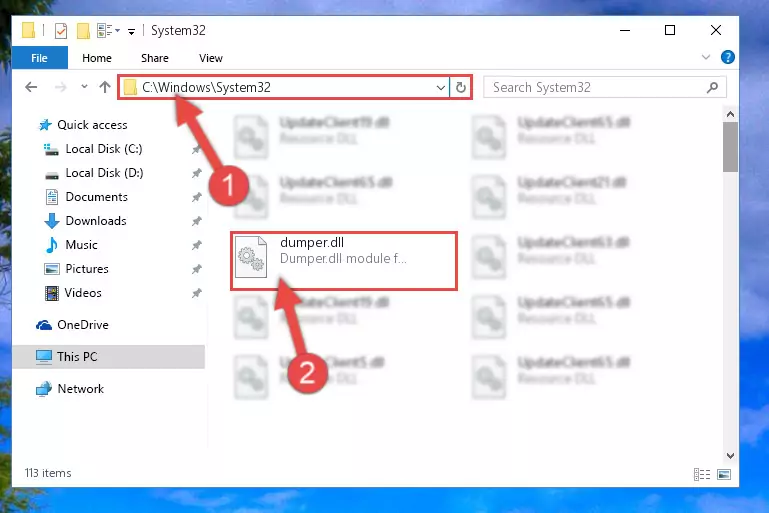
Task: Open Downloads in Quick access
Action: pos(96,221)
